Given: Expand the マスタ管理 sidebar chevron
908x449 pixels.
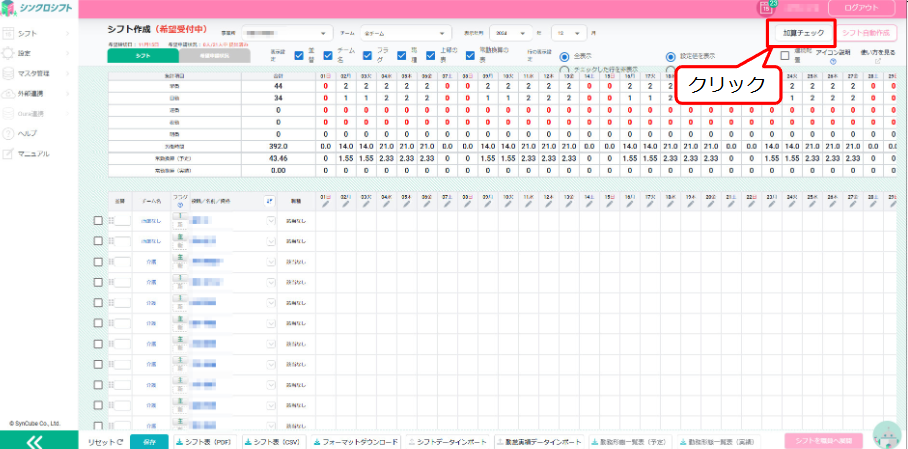Looking at the screenshot, I should click(x=67, y=74).
